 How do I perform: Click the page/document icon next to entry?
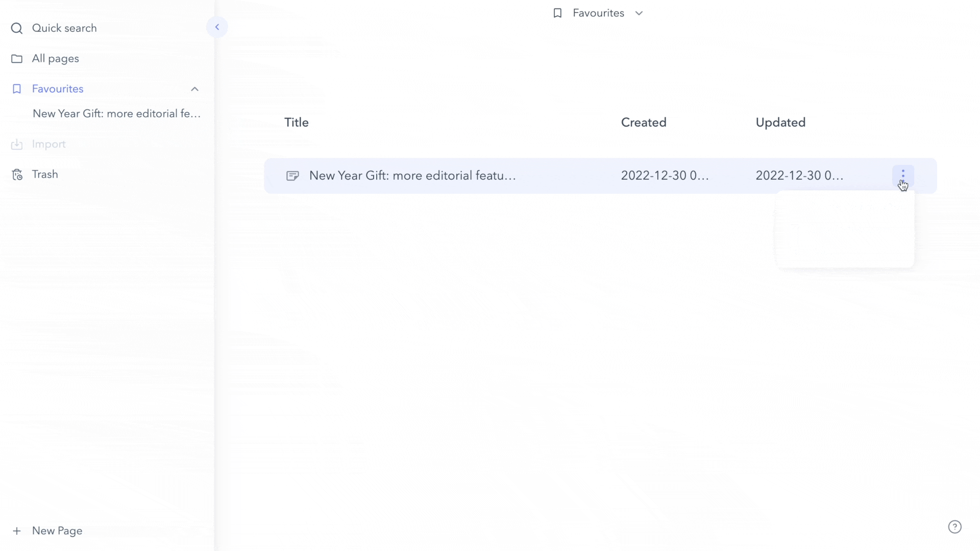tap(293, 176)
